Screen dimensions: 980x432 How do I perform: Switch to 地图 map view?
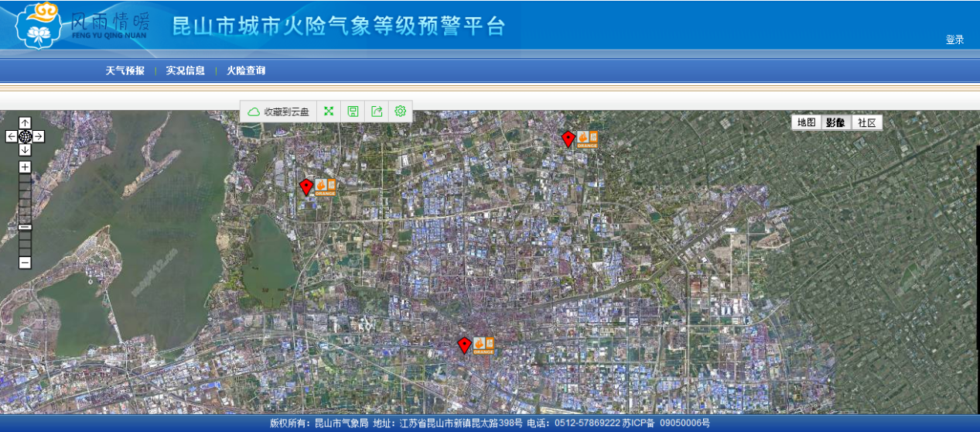click(x=807, y=122)
